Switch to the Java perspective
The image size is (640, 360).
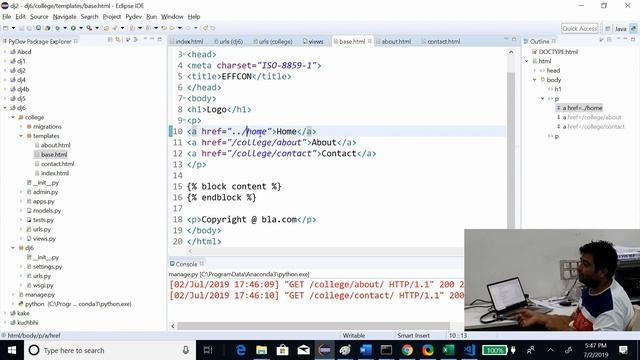click(x=620, y=29)
